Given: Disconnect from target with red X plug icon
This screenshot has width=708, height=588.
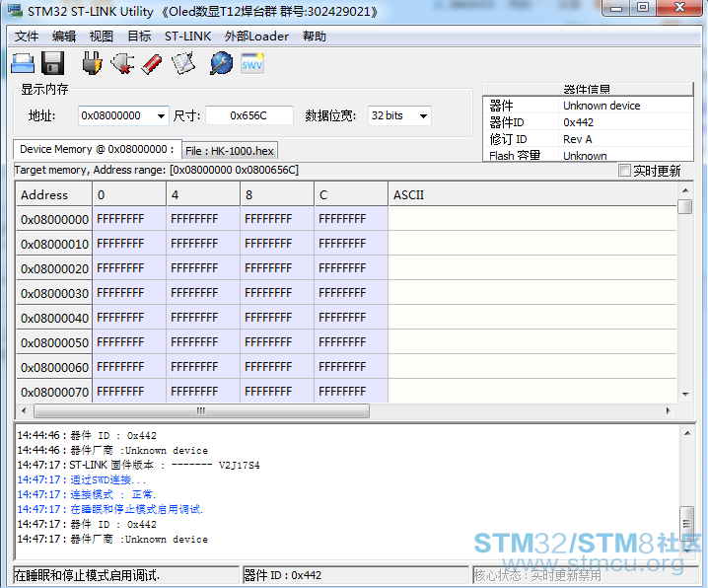Looking at the screenshot, I should click(x=122, y=63).
